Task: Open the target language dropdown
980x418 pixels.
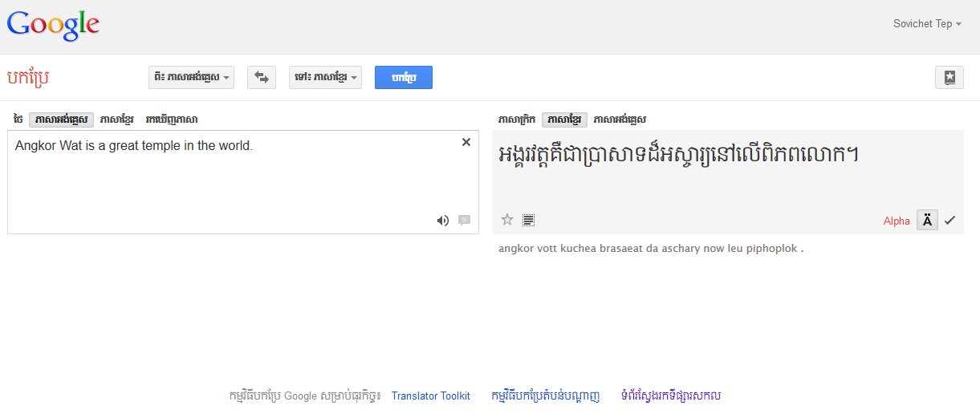Action: pyautogui.click(x=325, y=77)
